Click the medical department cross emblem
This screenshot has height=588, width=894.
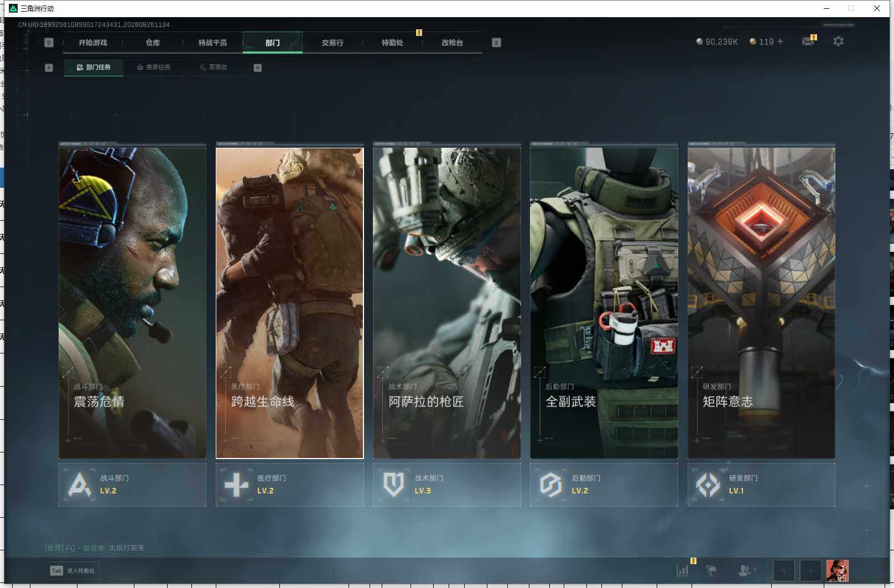click(x=237, y=485)
